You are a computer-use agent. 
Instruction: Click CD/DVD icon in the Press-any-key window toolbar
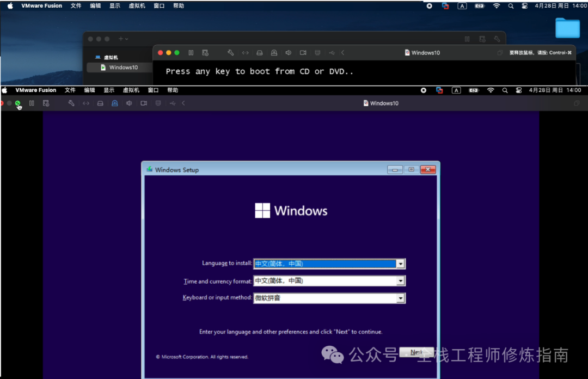(274, 53)
